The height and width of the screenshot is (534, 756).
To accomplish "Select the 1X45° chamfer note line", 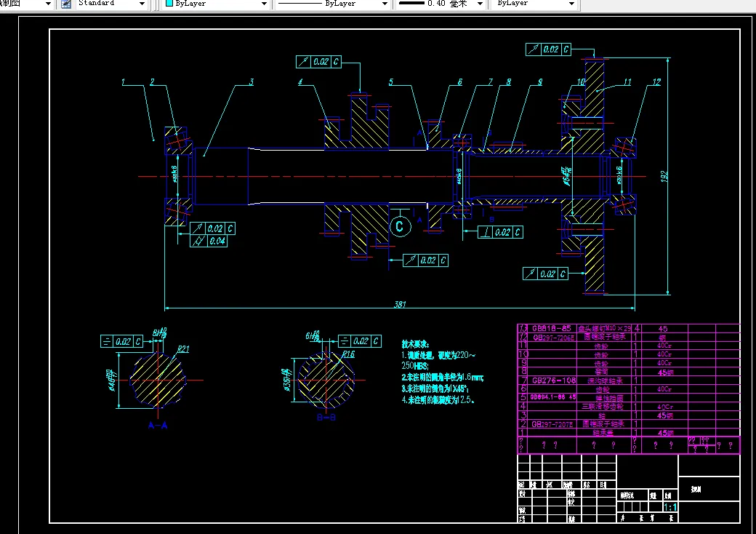I will tap(435, 388).
